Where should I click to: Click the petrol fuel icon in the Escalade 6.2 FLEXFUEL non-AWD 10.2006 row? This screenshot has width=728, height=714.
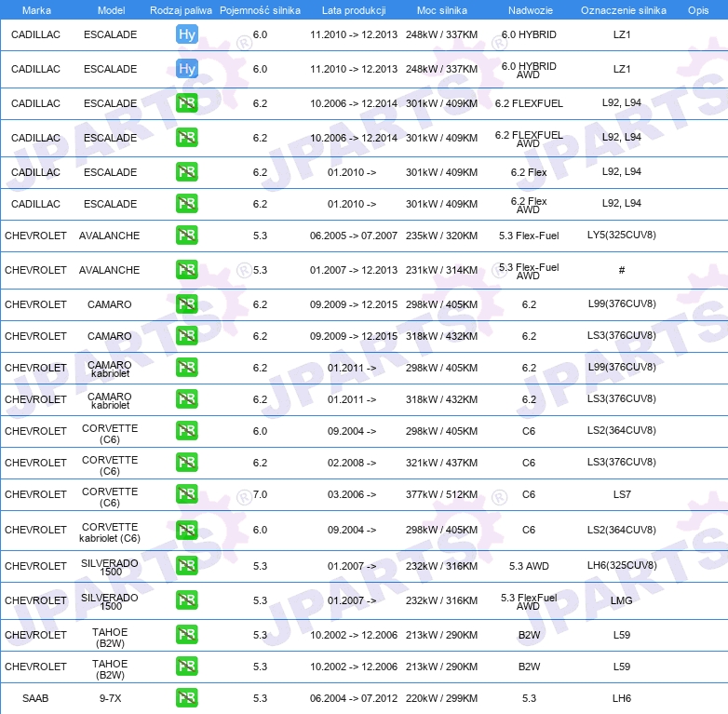point(186,103)
